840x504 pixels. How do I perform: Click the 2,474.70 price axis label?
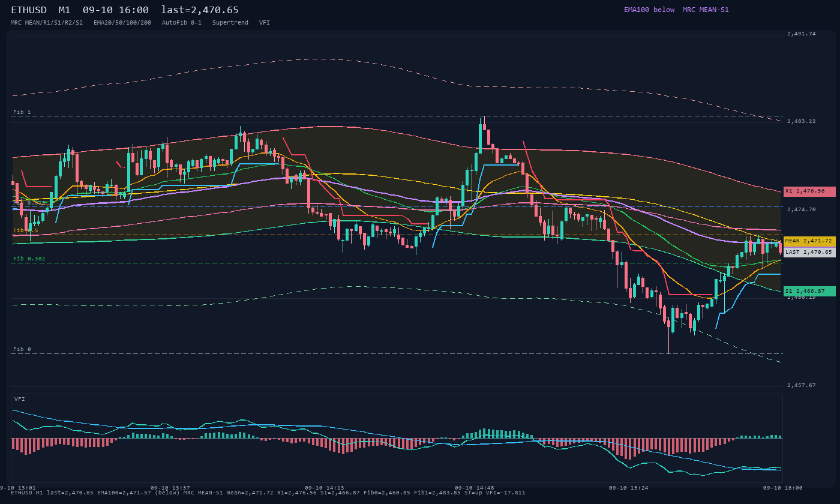coord(802,210)
